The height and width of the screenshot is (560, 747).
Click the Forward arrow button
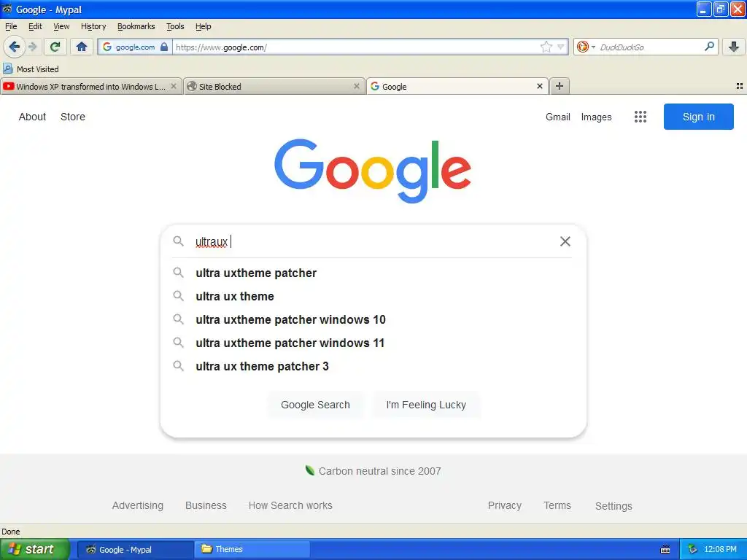pyautogui.click(x=32, y=47)
